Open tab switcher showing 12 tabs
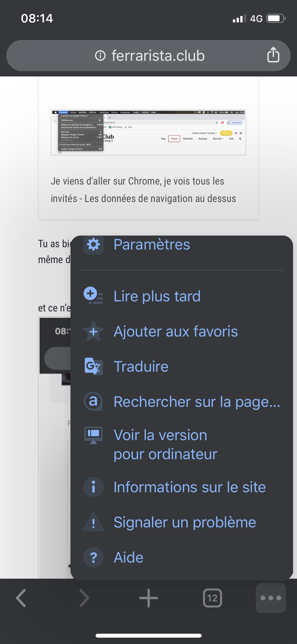This screenshot has width=297, height=644. click(x=212, y=598)
